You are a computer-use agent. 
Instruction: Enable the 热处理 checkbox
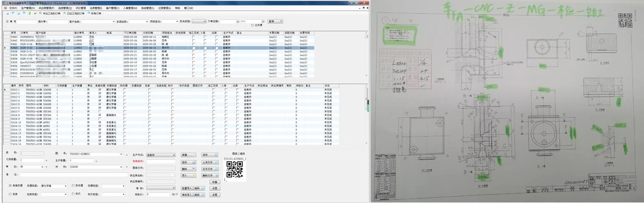pyautogui.click(x=72, y=186)
